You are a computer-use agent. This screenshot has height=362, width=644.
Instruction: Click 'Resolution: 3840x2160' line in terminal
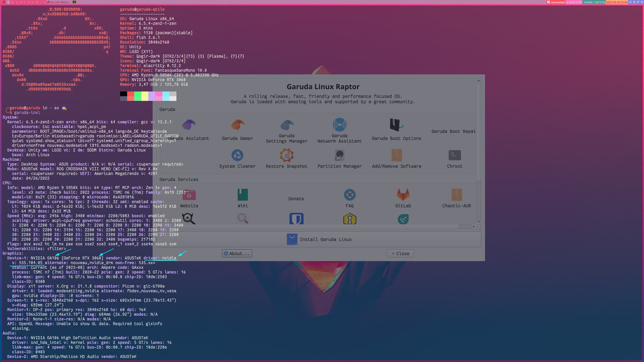145,42
